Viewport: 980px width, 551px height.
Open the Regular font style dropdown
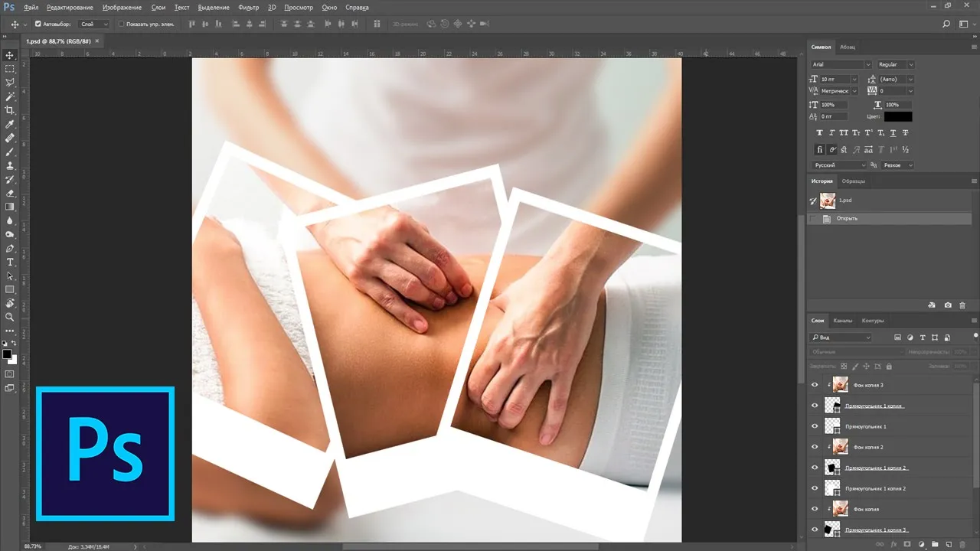point(896,64)
